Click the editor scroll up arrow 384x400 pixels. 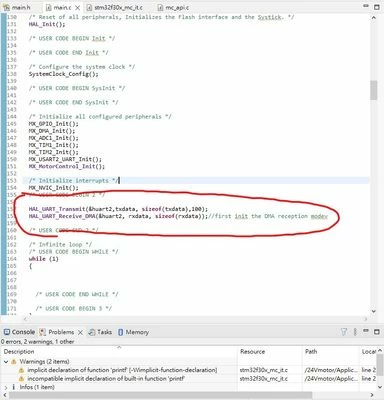[x=373, y=17]
